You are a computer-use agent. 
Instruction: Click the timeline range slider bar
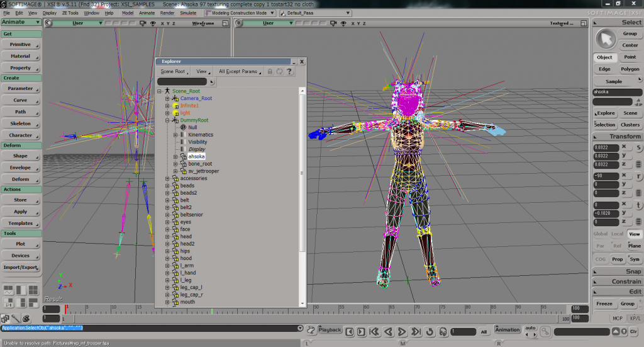point(316,319)
